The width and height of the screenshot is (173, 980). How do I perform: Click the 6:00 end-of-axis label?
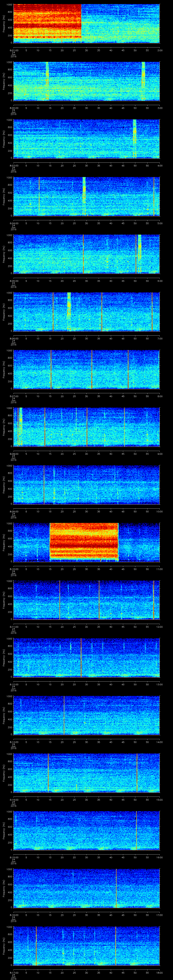[x=160, y=281]
